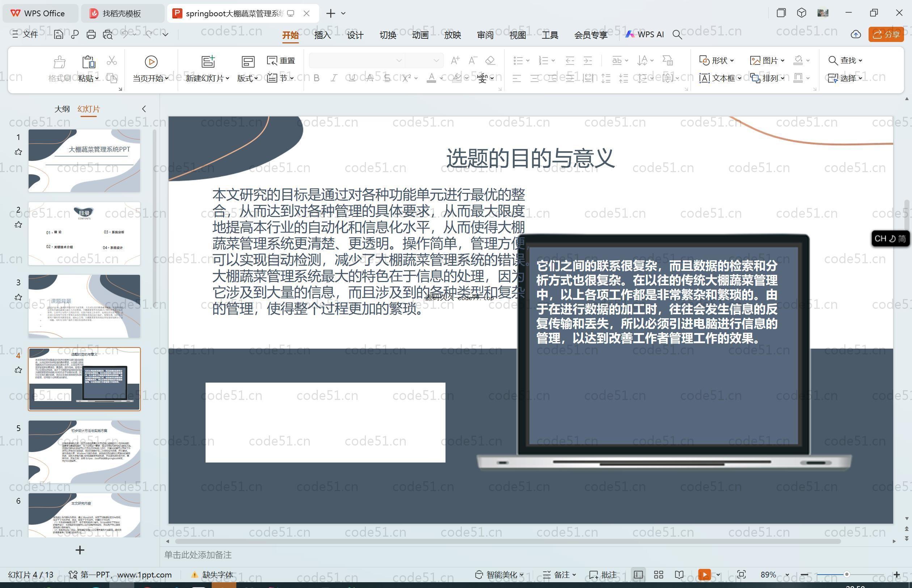Click the reading view book icon
This screenshot has height=588, width=912.
[679, 575]
